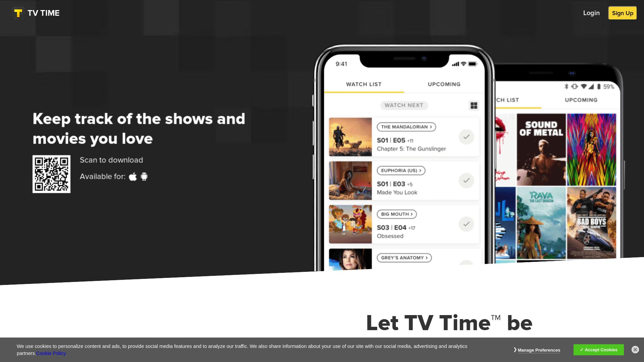Viewport: 644px width, 362px height.
Task: Close the cookie consent banner
Action: tap(635, 350)
